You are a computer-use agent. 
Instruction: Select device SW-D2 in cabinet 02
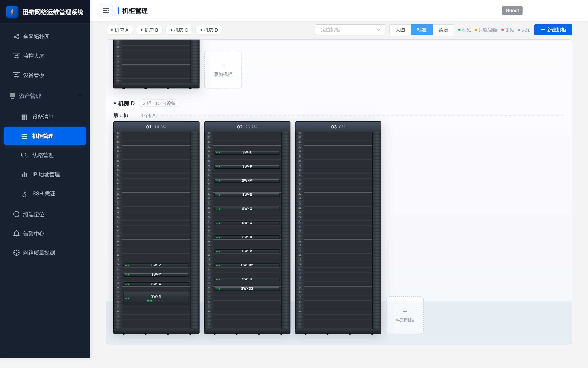(x=247, y=289)
